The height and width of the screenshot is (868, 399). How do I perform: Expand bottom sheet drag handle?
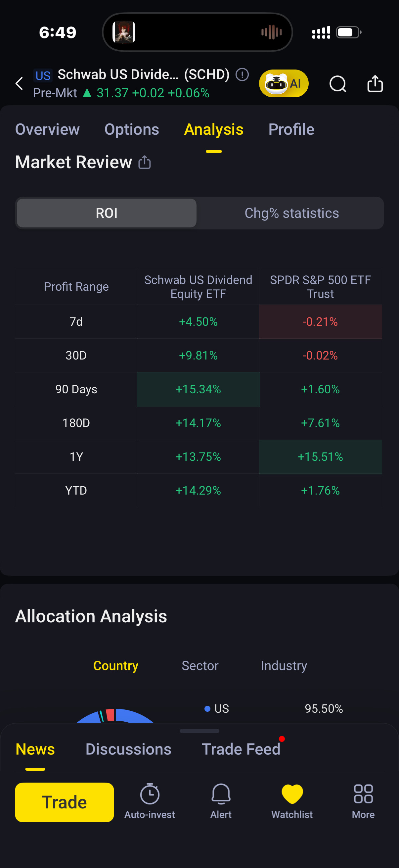point(199,731)
